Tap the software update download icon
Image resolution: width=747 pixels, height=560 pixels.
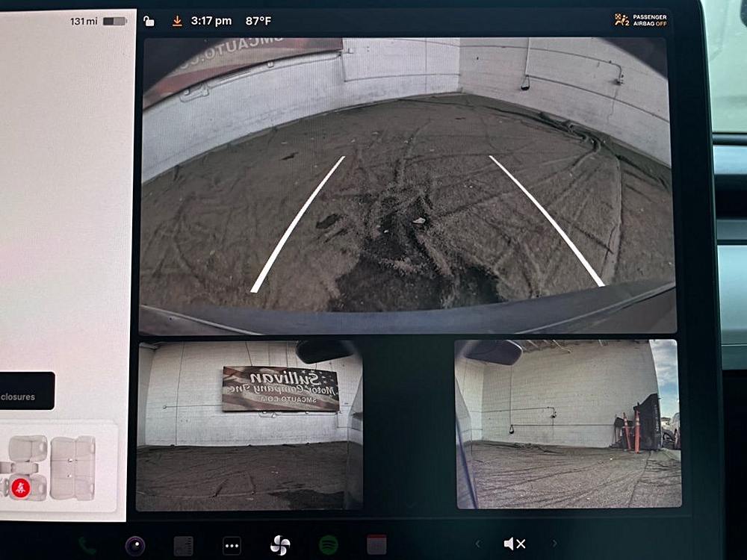(177, 21)
